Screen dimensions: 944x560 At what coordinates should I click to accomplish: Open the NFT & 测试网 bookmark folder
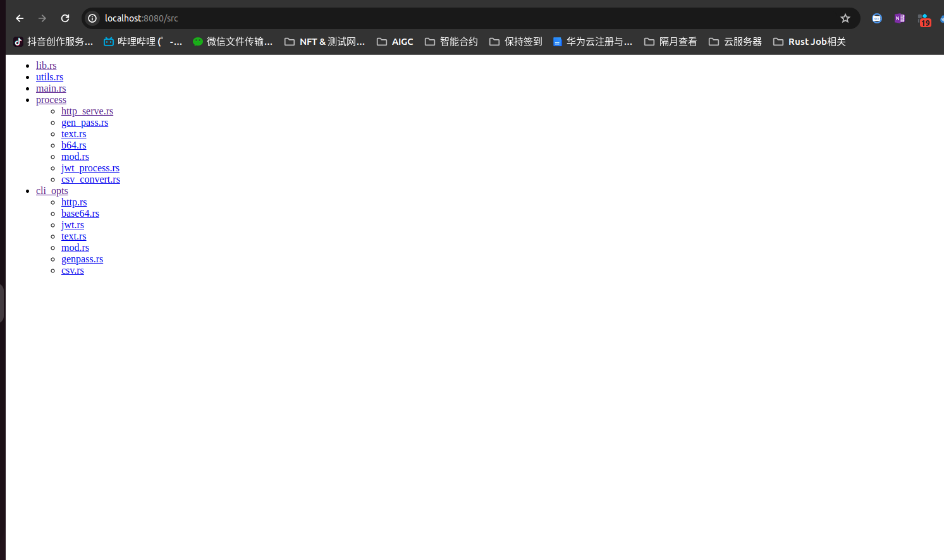coord(325,42)
